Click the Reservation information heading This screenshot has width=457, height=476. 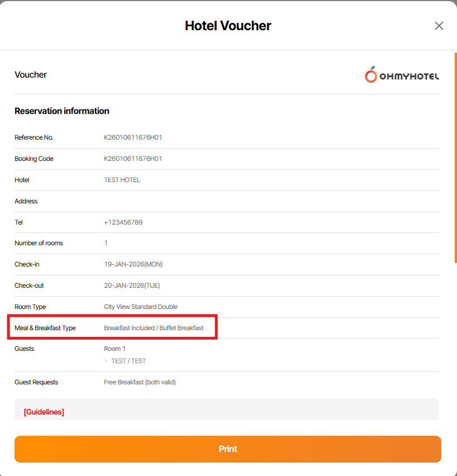click(x=62, y=111)
